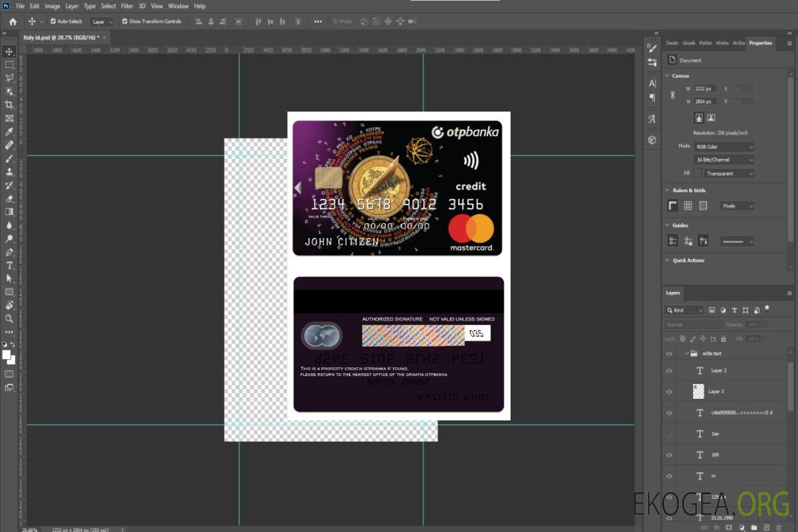This screenshot has height=532, width=798.
Task: Toggle the Auto-Select checkbox
Action: [53, 21]
